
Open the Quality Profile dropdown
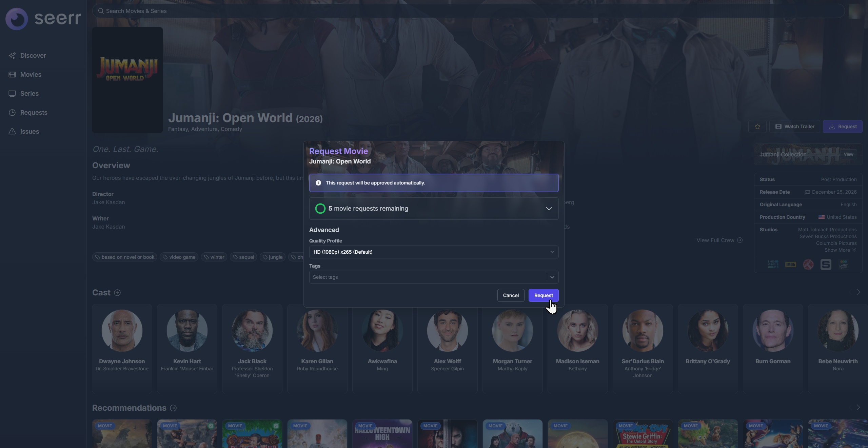pos(434,252)
